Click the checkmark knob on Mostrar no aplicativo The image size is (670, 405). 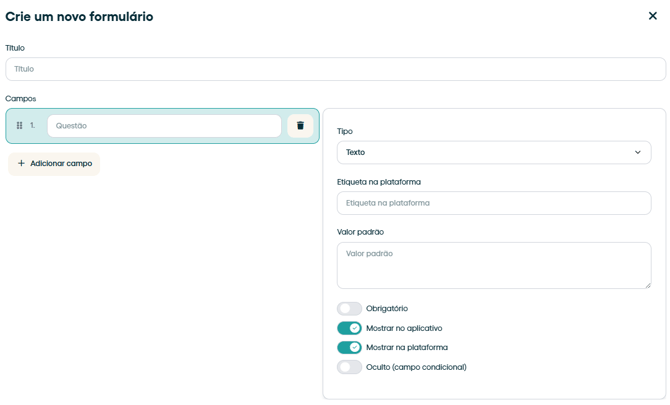pos(355,328)
